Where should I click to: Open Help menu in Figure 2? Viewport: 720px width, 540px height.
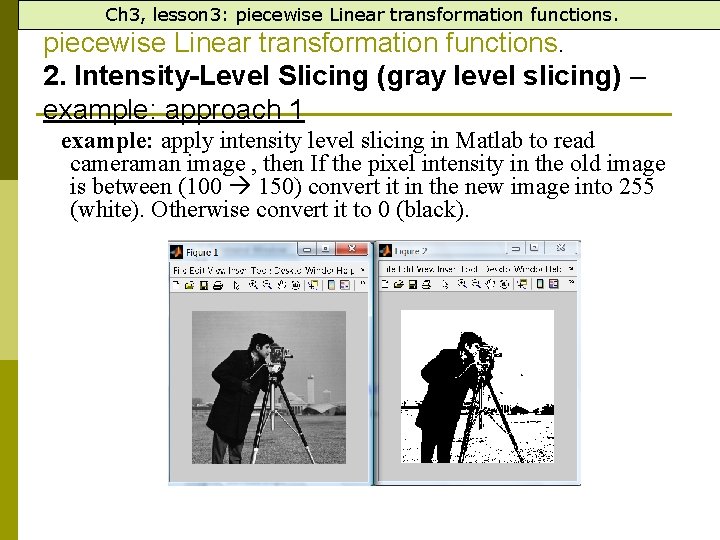click(553, 269)
